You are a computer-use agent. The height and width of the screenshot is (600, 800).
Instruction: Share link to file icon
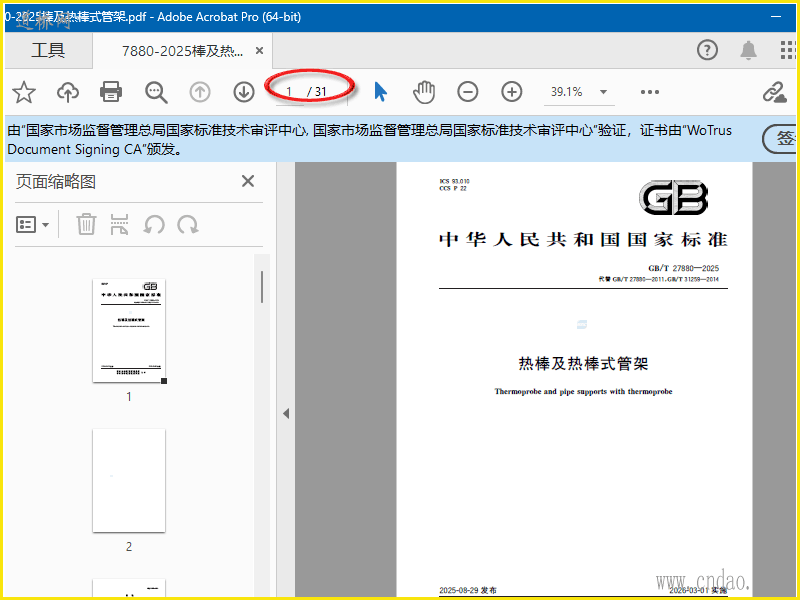[x=774, y=92]
